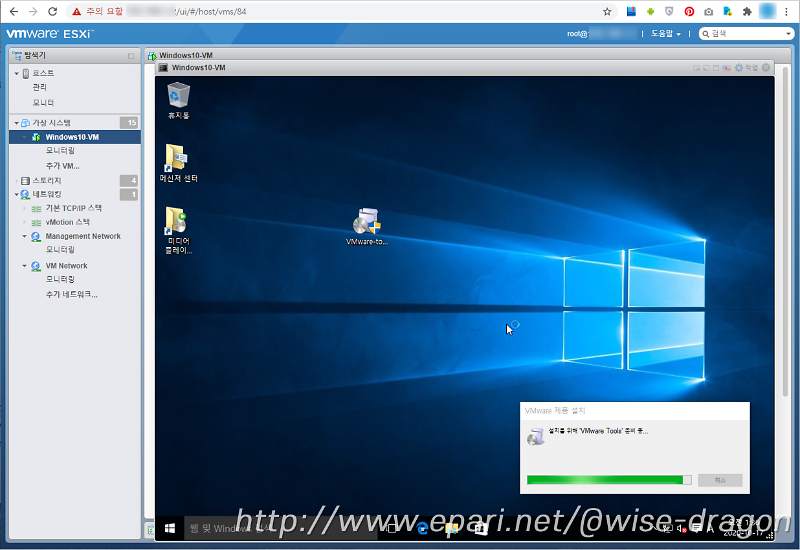
Task: Select the VMware-tools installer desktop icon
Action: pos(367,227)
